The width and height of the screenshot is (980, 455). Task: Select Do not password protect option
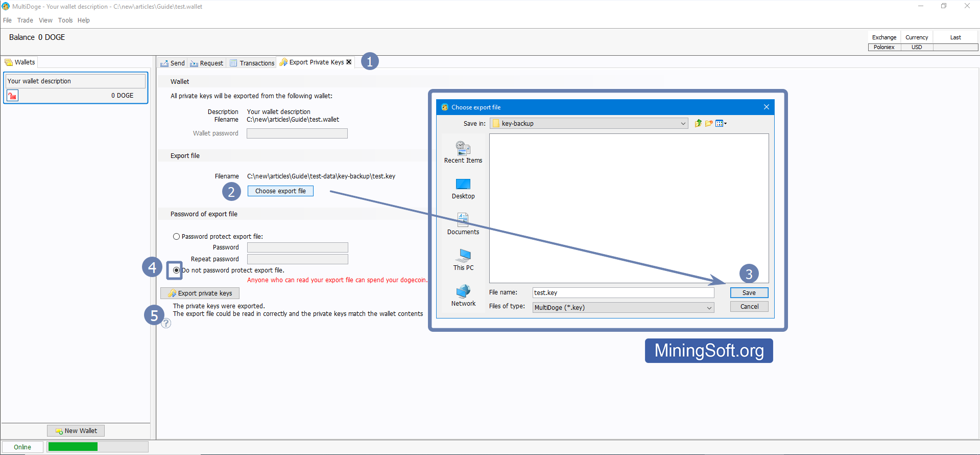pos(177,270)
